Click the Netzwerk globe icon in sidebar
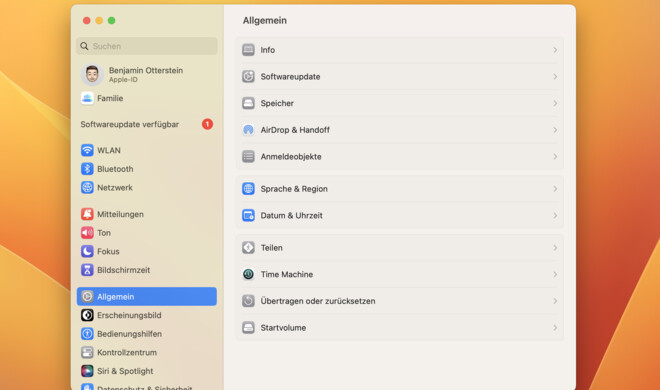This screenshot has height=390, width=660. (x=87, y=187)
